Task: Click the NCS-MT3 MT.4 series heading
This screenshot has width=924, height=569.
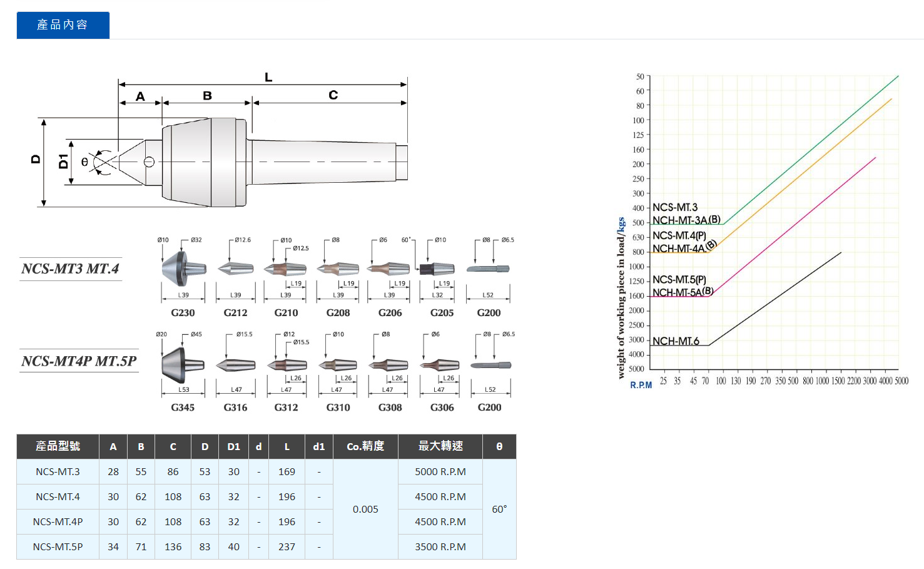Action: click(70, 269)
